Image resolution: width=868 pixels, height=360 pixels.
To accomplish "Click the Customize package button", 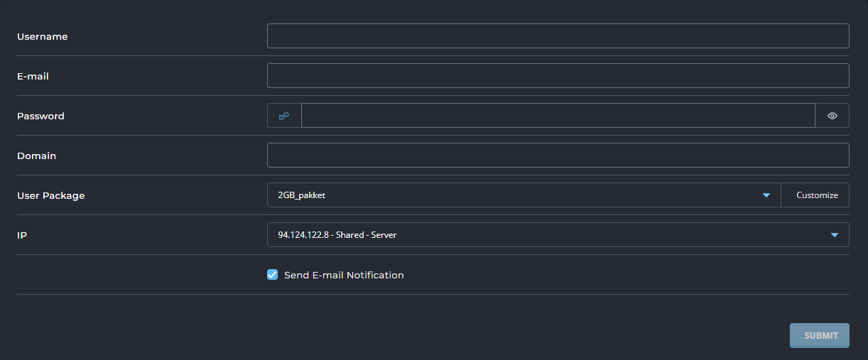I will pos(817,195).
